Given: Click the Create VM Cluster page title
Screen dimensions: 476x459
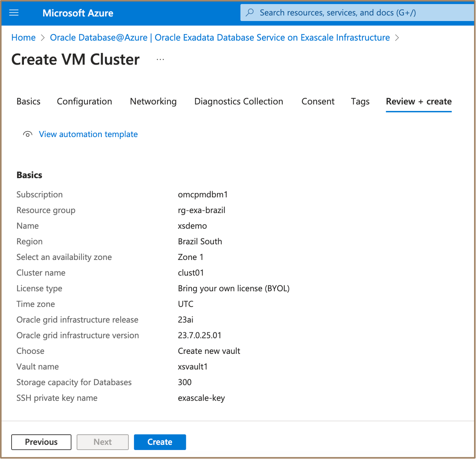Looking at the screenshot, I should coord(75,59).
